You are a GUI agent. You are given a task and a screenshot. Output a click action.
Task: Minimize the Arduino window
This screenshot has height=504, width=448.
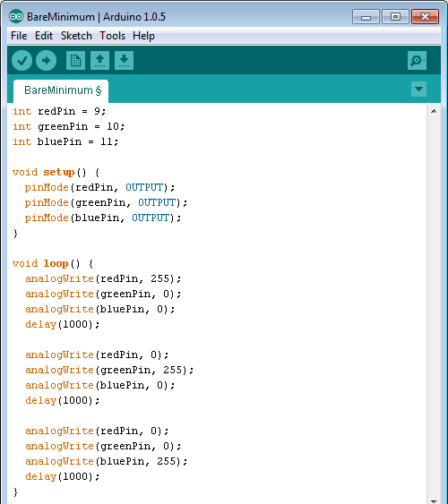[366, 17]
